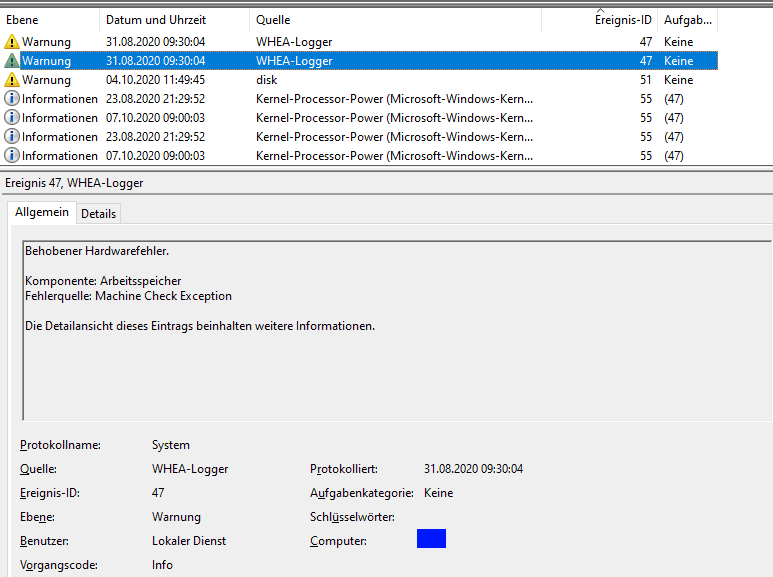The image size is (773, 577).
Task: Click info icon of the third Informationen row
Action: pyautogui.click(x=12, y=137)
